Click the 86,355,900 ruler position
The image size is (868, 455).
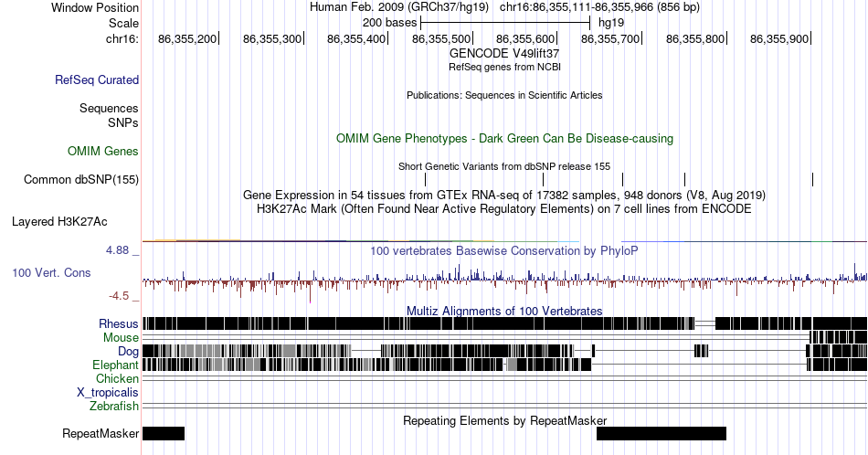click(x=779, y=38)
